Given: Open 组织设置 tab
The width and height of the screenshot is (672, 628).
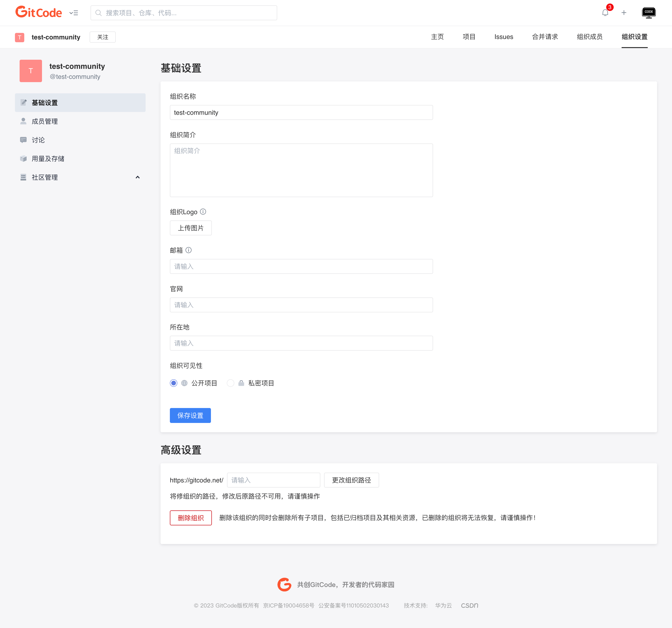Looking at the screenshot, I should pos(635,37).
